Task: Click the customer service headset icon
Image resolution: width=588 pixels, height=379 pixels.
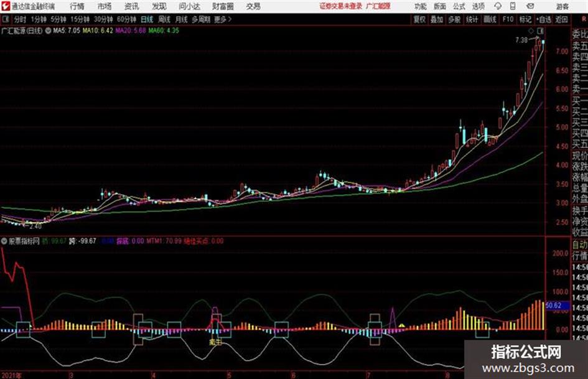Action: pyautogui.click(x=498, y=6)
